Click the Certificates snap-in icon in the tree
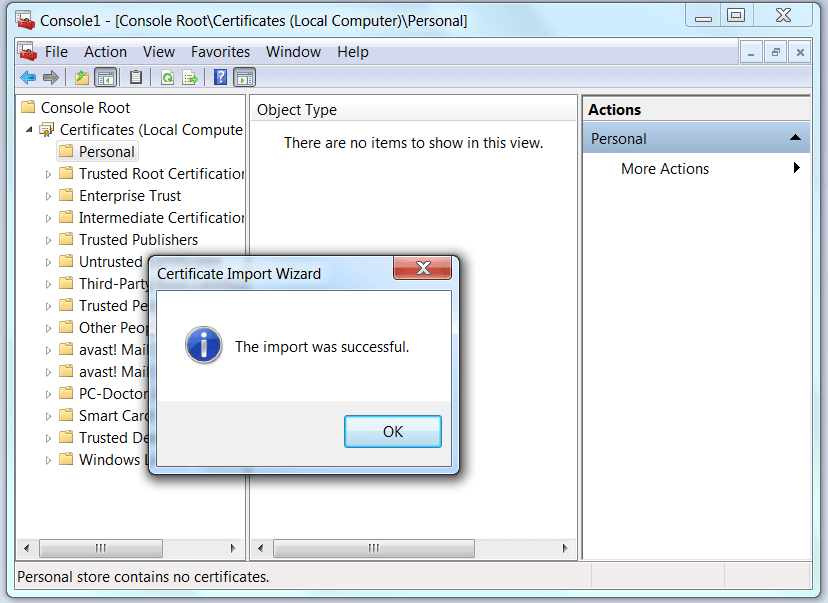 pyautogui.click(x=47, y=129)
